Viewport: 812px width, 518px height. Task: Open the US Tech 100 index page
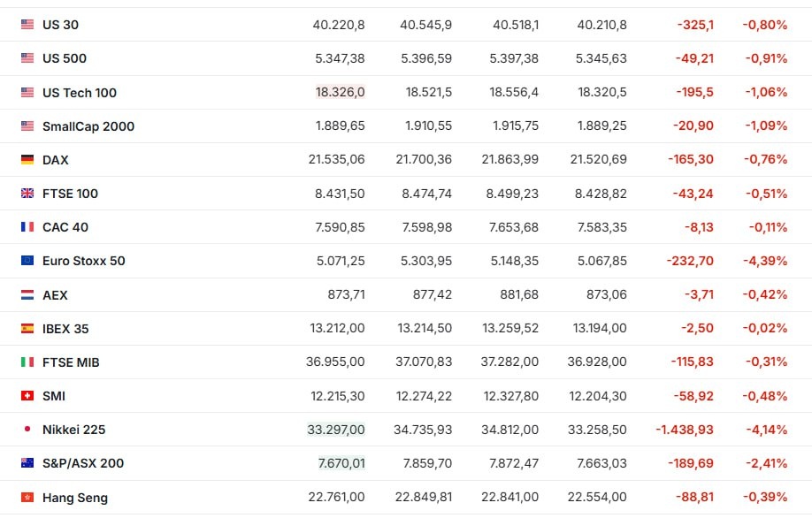point(80,93)
